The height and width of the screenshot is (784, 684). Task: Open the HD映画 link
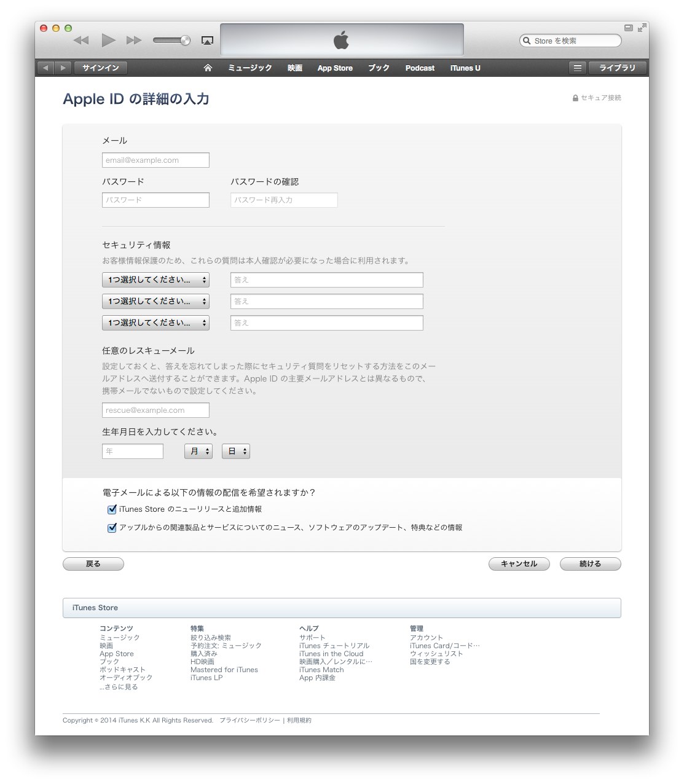[x=203, y=662]
